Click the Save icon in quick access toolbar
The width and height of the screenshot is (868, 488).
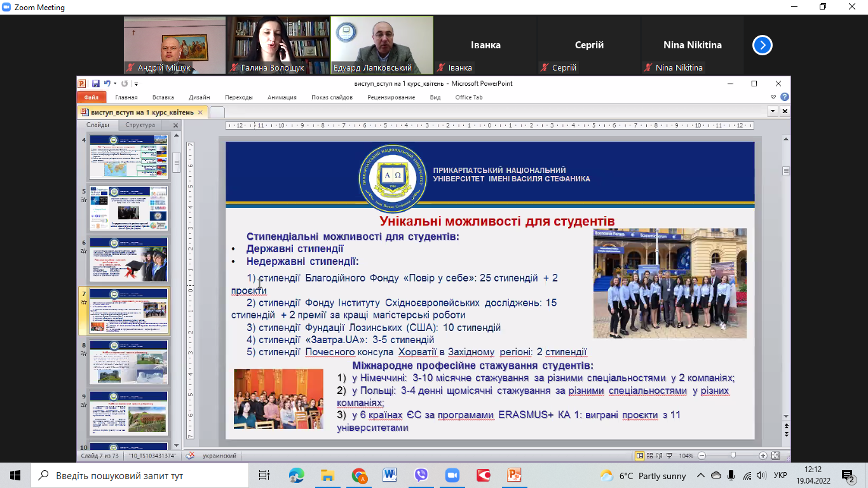pyautogui.click(x=95, y=83)
